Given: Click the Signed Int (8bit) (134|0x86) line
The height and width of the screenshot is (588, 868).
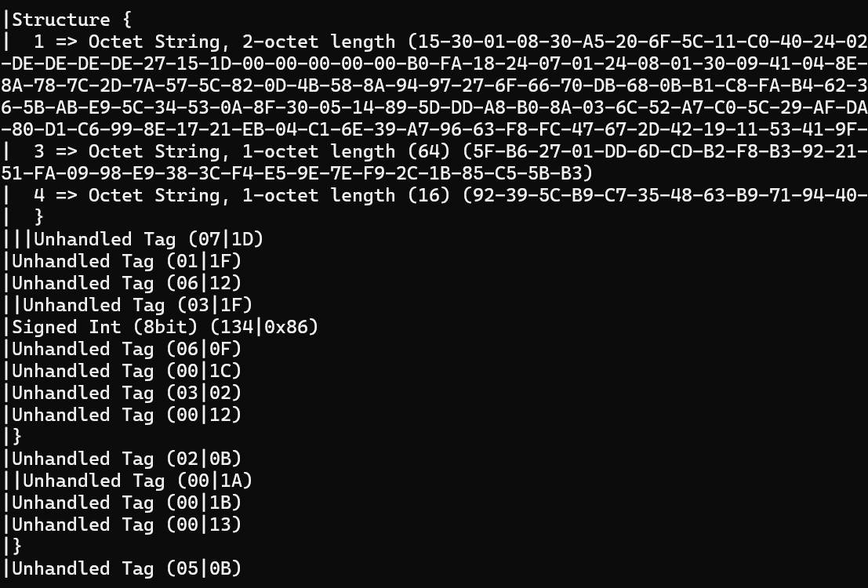Looking at the screenshot, I should coord(165,327).
